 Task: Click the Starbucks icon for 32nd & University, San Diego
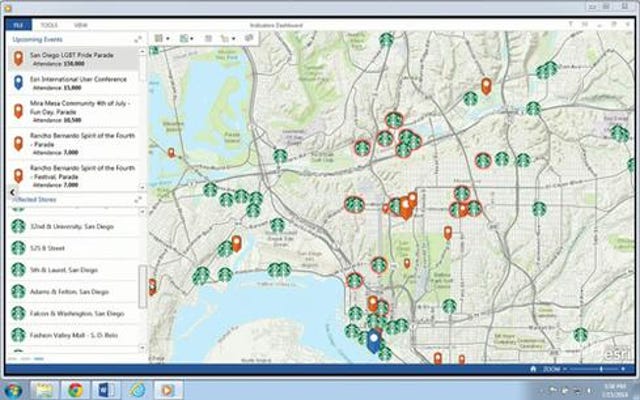(x=18, y=226)
